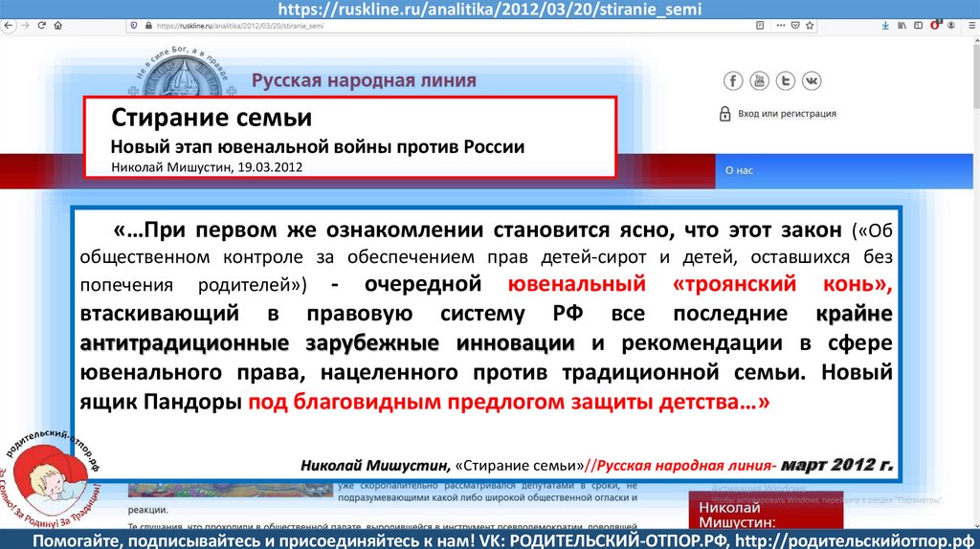Click the red extension icon with badge
Viewport: 980px width, 549px height.
pos(936,25)
